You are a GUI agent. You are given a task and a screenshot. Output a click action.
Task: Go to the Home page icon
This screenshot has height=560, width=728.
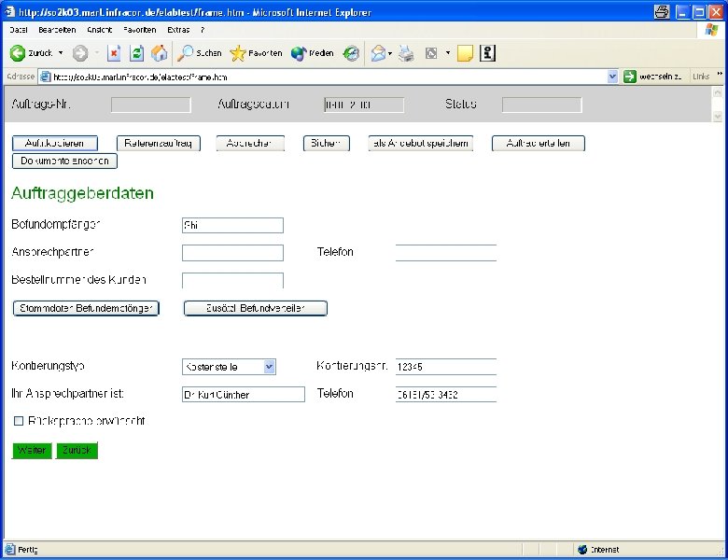pos(160,53)
